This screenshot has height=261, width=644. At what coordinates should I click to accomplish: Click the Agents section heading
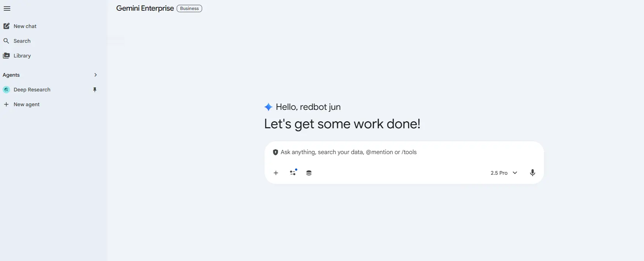click(x=11, y=75)
